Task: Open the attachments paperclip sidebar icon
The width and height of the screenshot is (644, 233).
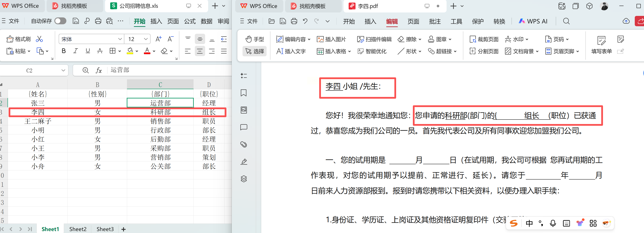Action: click(x=244, y=144)
